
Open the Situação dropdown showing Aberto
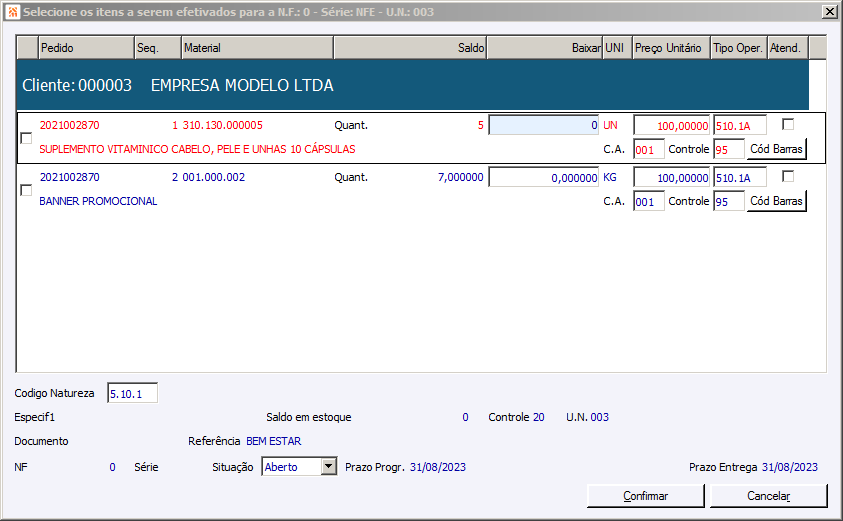tap(329, 467)
